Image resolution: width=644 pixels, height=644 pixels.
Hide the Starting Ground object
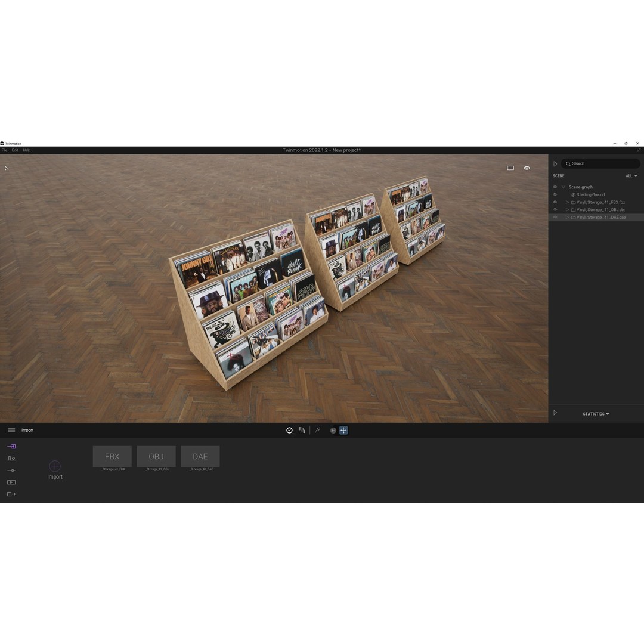pyautogui.click(x=555, y=194)
